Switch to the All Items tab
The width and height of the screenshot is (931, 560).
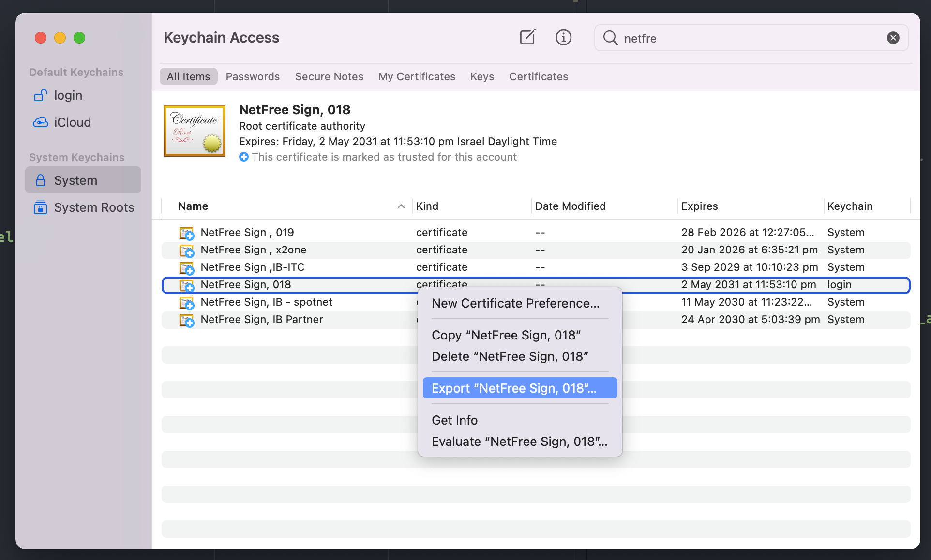[x=189, y=76]
